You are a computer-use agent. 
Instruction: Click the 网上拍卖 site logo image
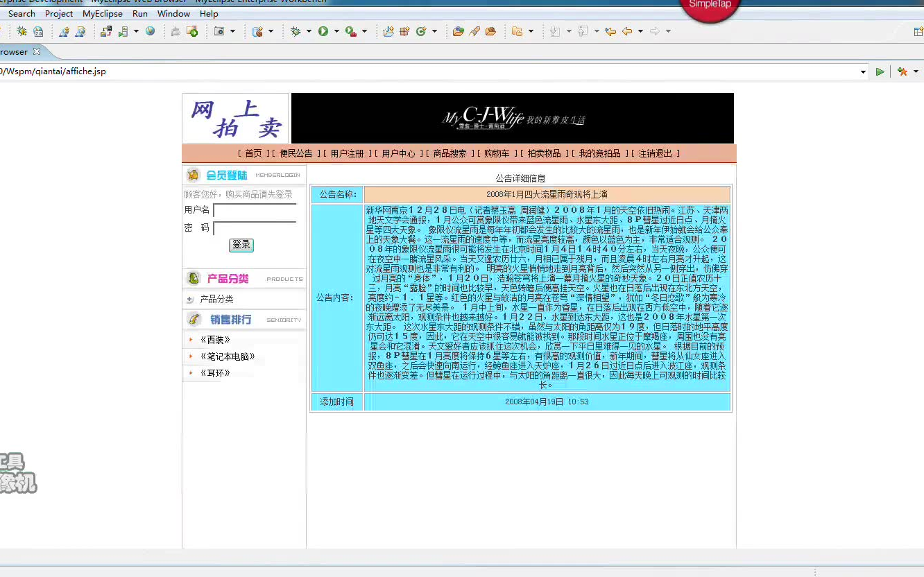(235, 119)
